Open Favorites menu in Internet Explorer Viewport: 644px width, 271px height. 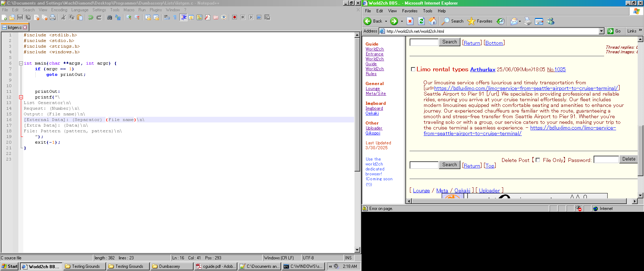410,11
